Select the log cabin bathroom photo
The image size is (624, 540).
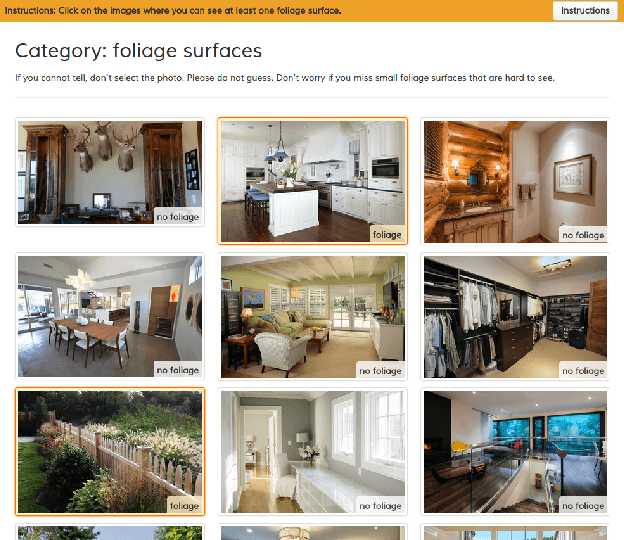[515, 182]
